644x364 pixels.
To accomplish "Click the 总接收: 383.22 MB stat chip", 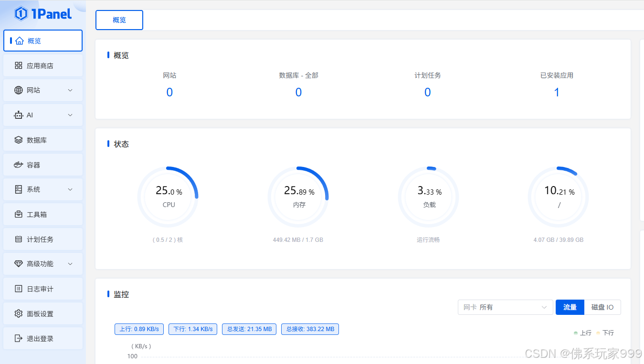I will [x=310, y=329].
